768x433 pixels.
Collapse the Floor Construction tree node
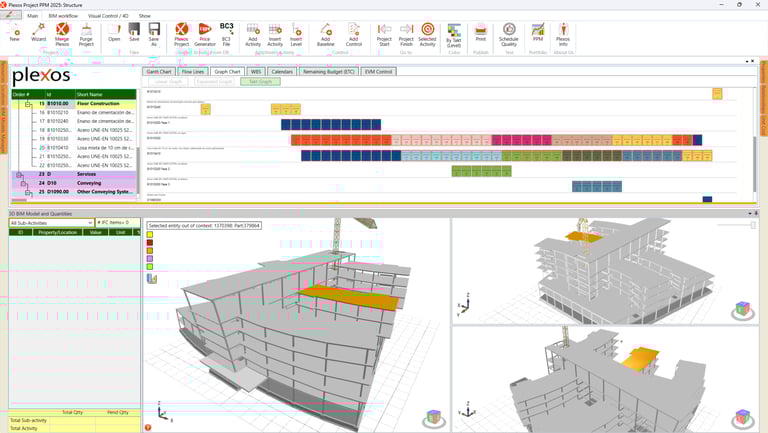28,104
